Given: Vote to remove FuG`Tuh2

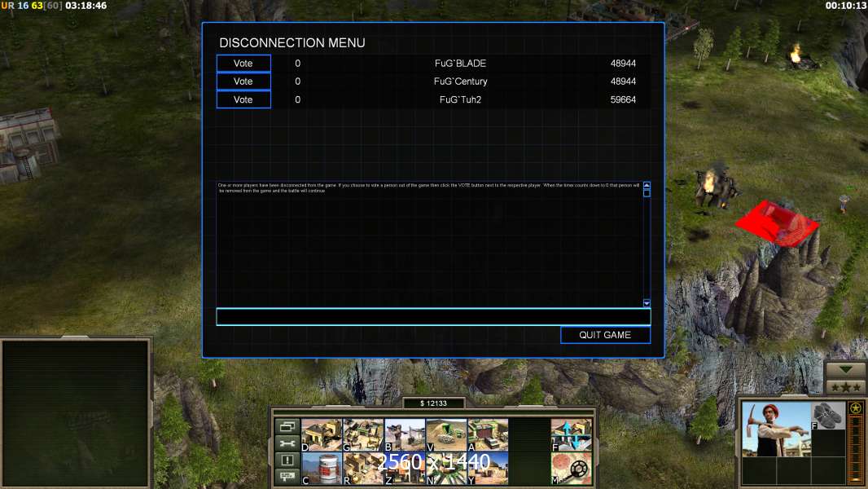Looking at the screenshot, I should 243,99.
